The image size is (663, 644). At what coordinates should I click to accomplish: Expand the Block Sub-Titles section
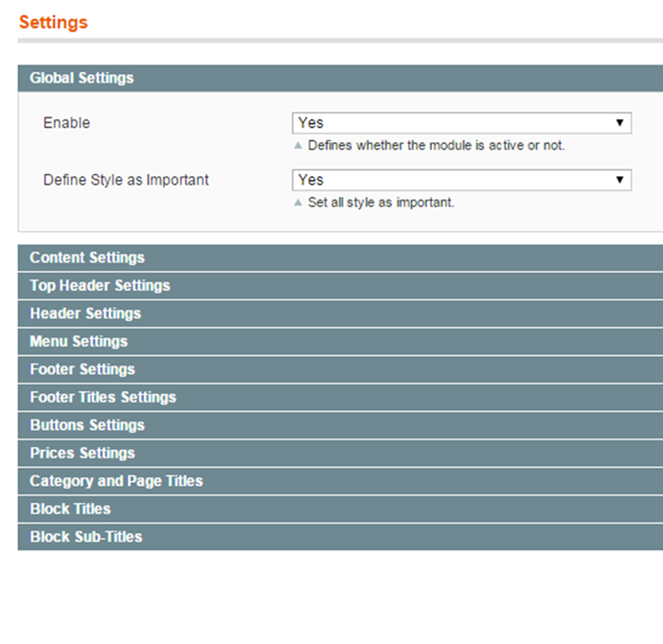[340, 537]
